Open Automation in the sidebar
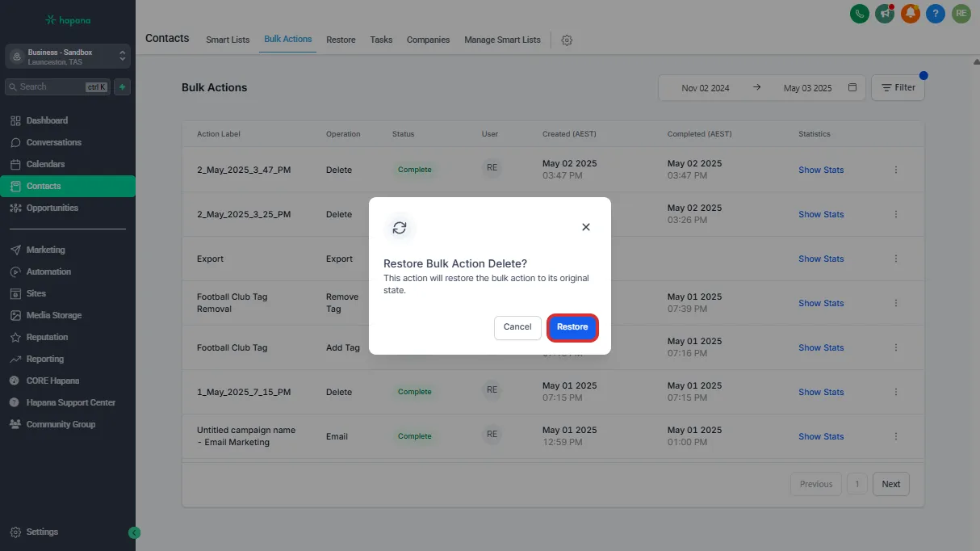 click(x=48, y=271)
